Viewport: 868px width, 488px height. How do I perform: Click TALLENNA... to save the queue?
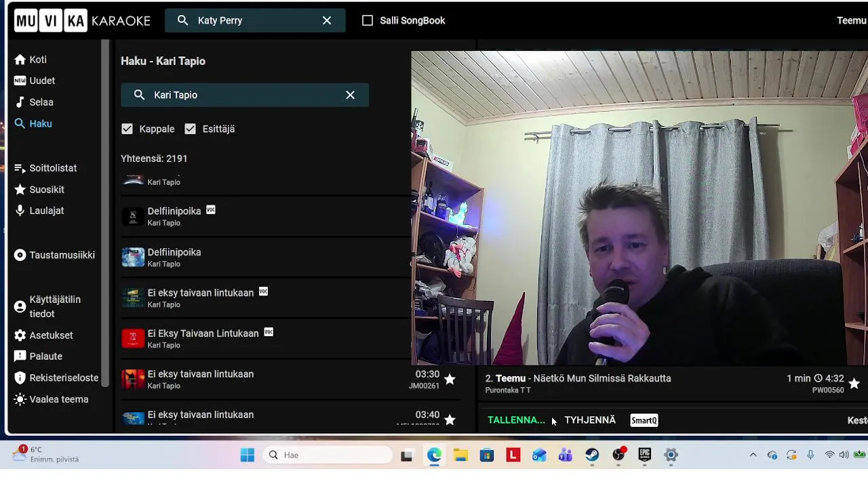click(516, 420)
